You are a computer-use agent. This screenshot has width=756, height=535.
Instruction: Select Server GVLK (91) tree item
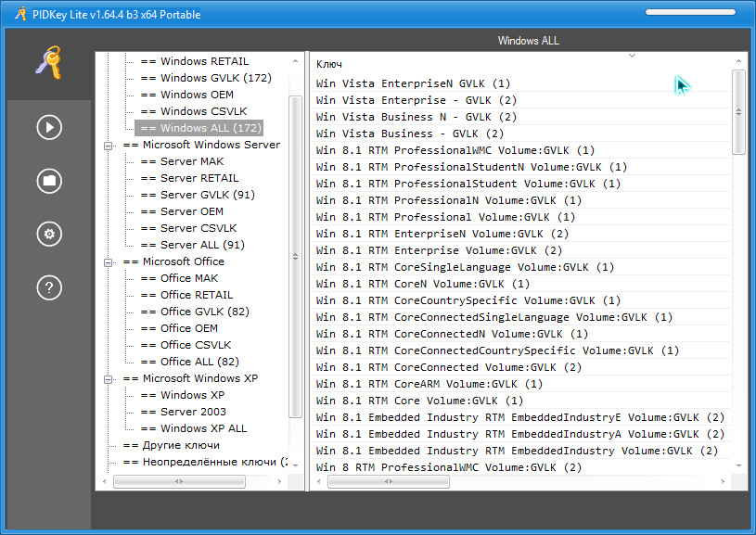[x=198, y=195]
